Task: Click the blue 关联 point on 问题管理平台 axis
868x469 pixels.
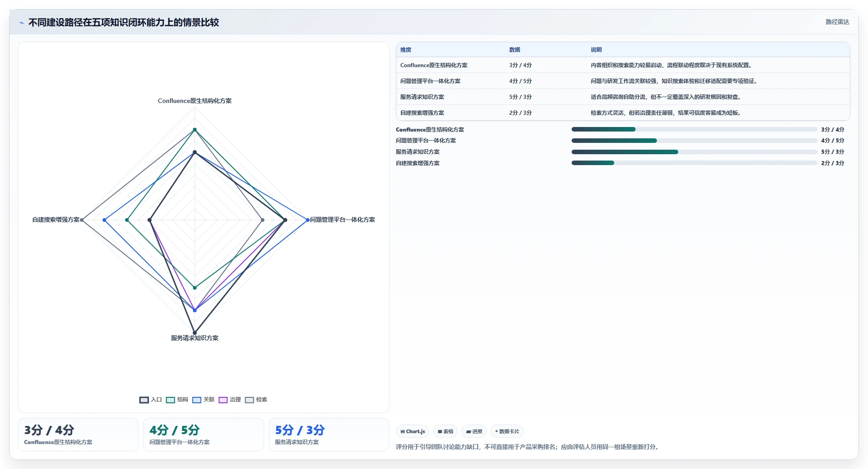Action: (308, 220)
